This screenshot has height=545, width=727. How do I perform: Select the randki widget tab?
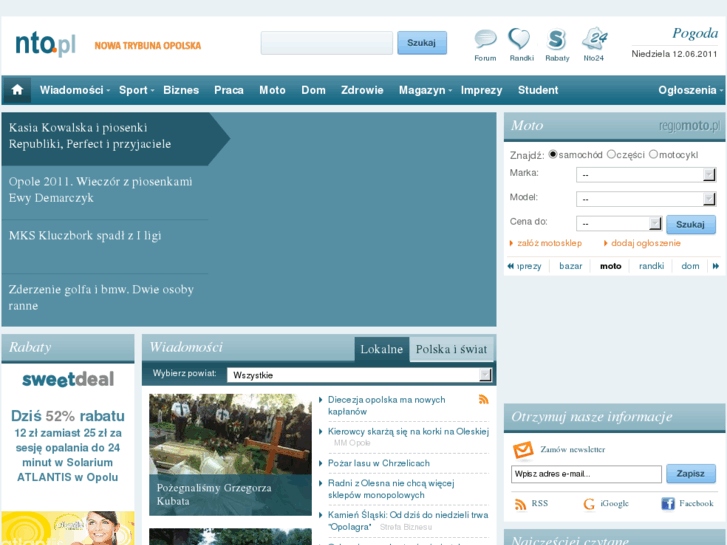pyautogui.click(x=651, y=266)
